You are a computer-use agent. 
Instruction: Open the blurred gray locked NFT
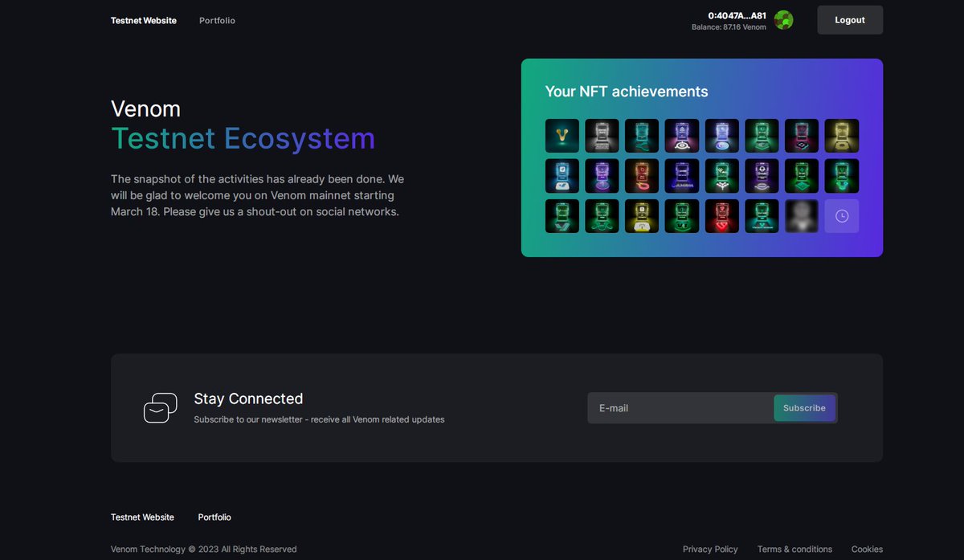[x=802, y=216]
